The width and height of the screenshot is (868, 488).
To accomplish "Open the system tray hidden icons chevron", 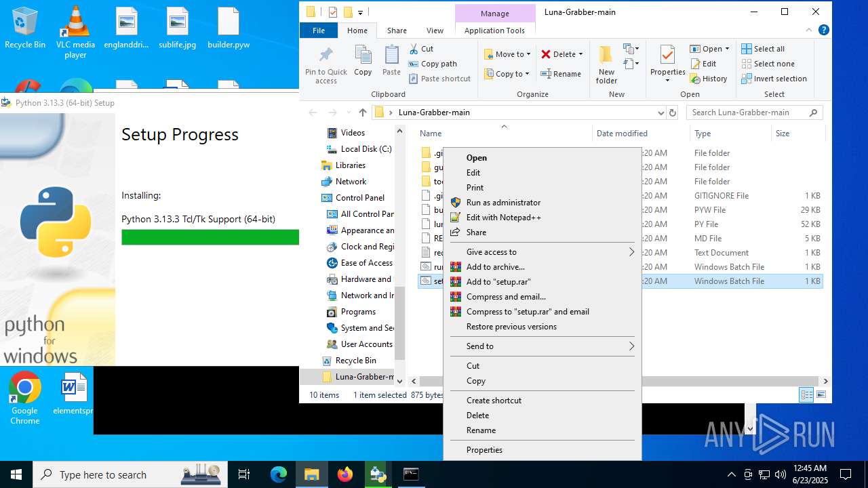I will [x=731, y=474].
